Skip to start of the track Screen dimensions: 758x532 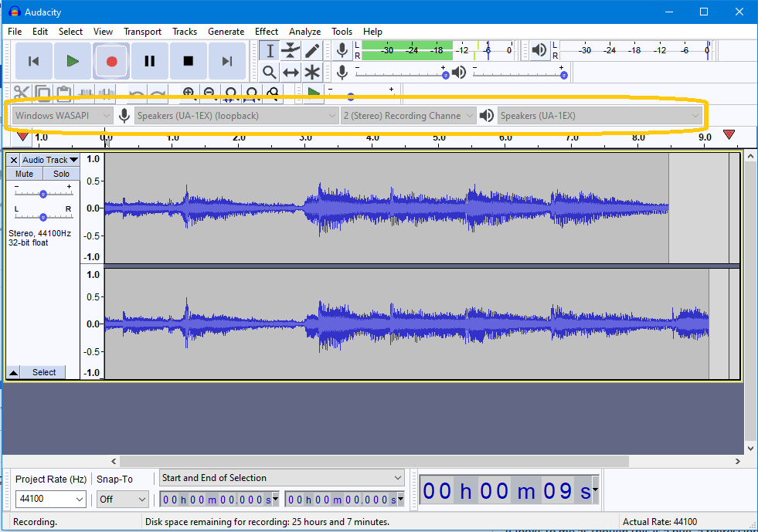tap(34, 61)
